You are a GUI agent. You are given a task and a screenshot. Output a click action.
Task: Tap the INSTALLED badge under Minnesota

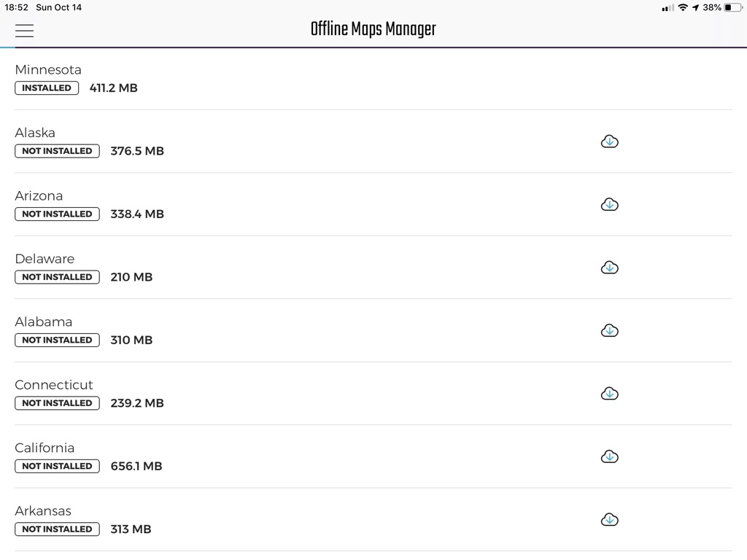click(x=47, y=88)
